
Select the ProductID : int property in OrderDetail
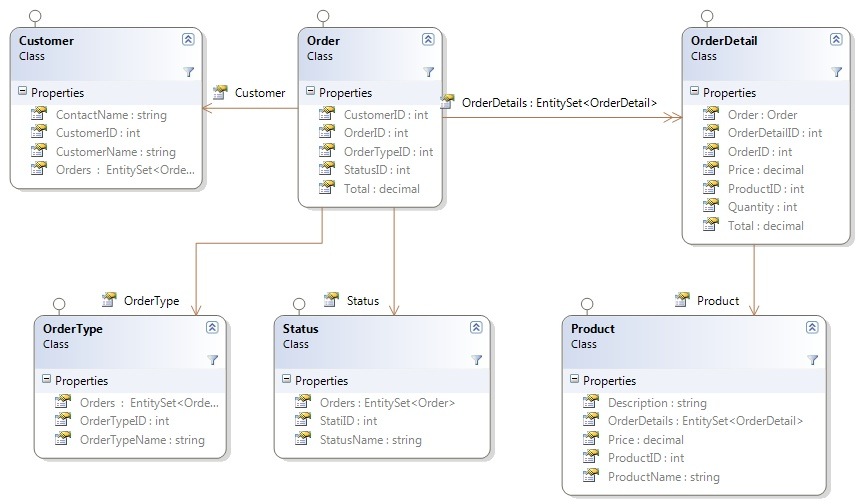766,188
